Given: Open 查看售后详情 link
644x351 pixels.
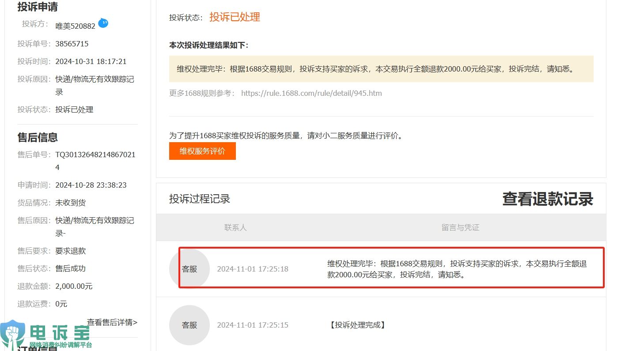Looking at the screenshot, I should point(112,322).
